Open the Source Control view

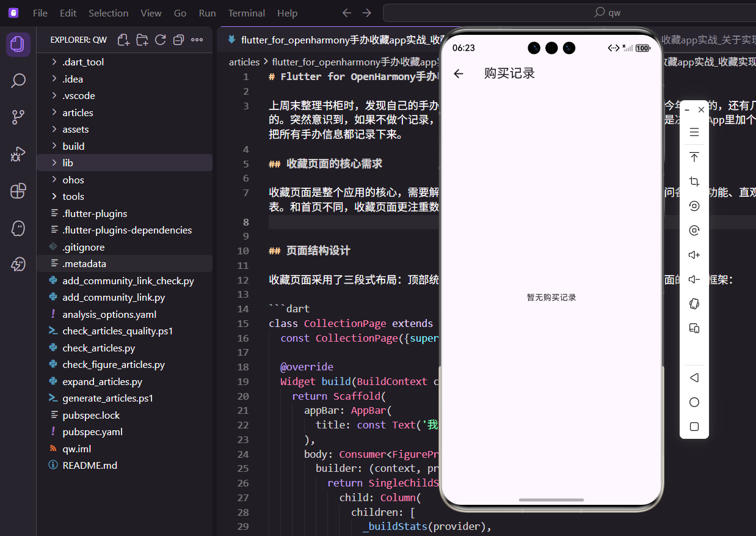(x=18, y=117)
